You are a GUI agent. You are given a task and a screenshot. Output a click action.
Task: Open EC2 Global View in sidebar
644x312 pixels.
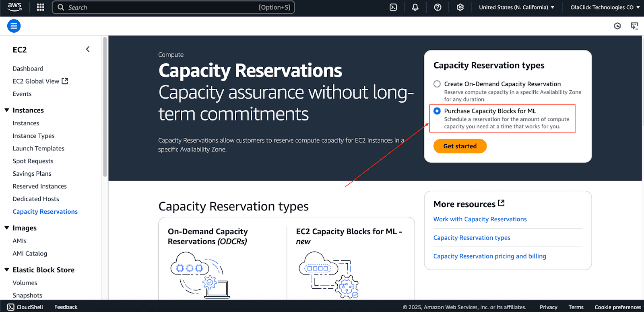(40, 81)
